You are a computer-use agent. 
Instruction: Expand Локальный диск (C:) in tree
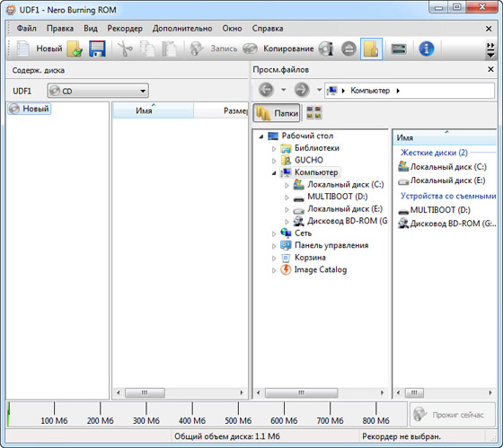[x=287, y=185]
